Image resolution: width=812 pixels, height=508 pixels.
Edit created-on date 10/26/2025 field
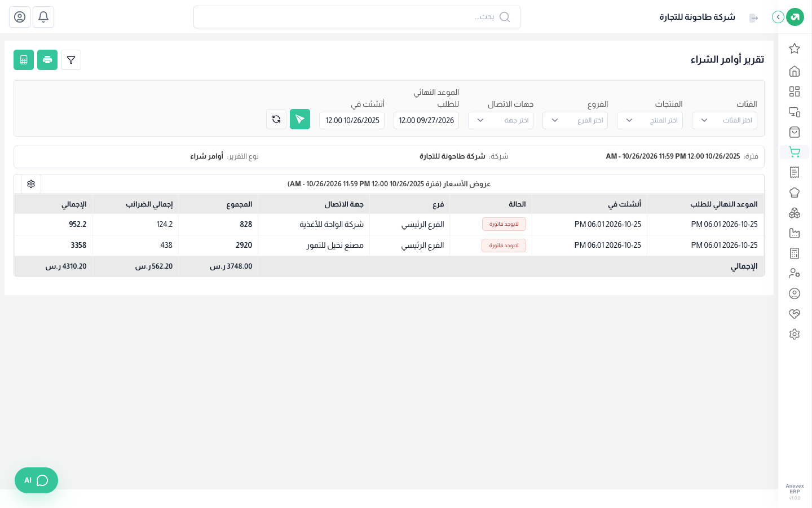(x=352, y=120)
